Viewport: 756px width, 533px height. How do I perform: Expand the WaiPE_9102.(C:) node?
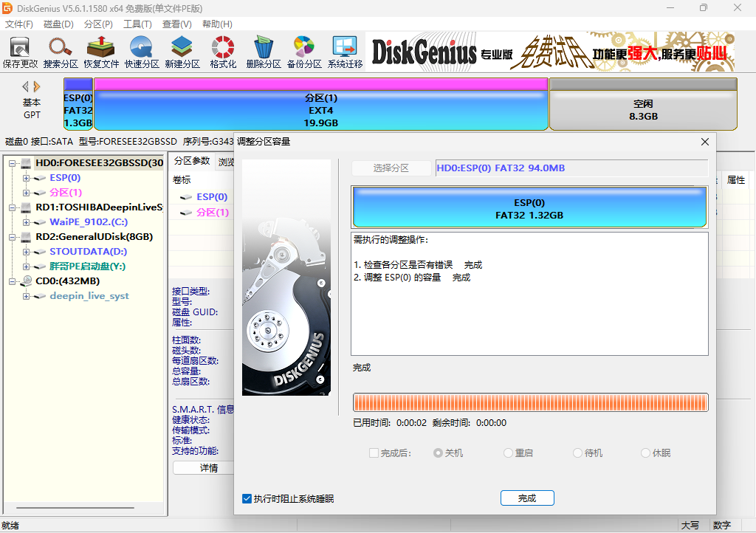(26, 223)
